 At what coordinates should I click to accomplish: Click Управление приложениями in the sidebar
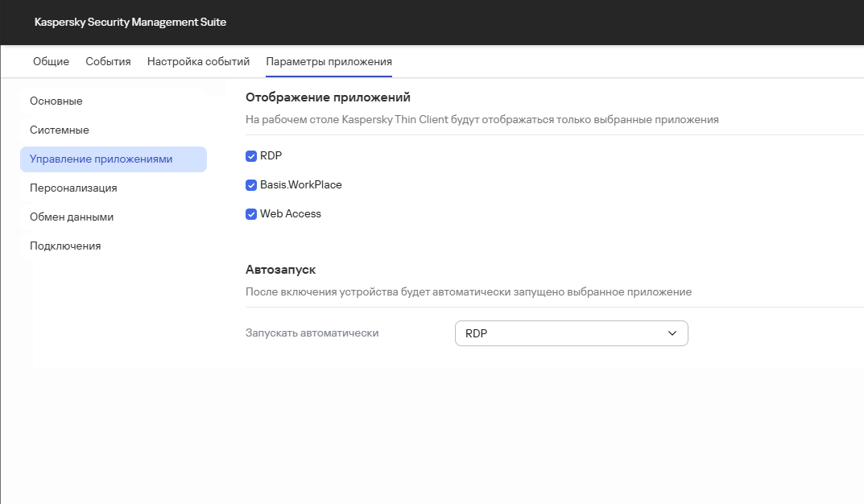pyautogui.click(x=101, y=159)
